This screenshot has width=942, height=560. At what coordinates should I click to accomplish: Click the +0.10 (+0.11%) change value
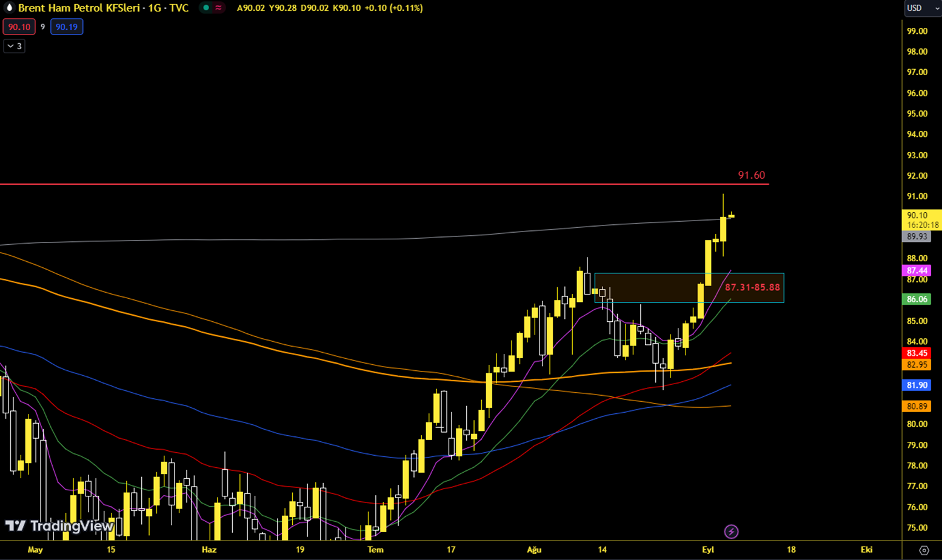(393, 8)
